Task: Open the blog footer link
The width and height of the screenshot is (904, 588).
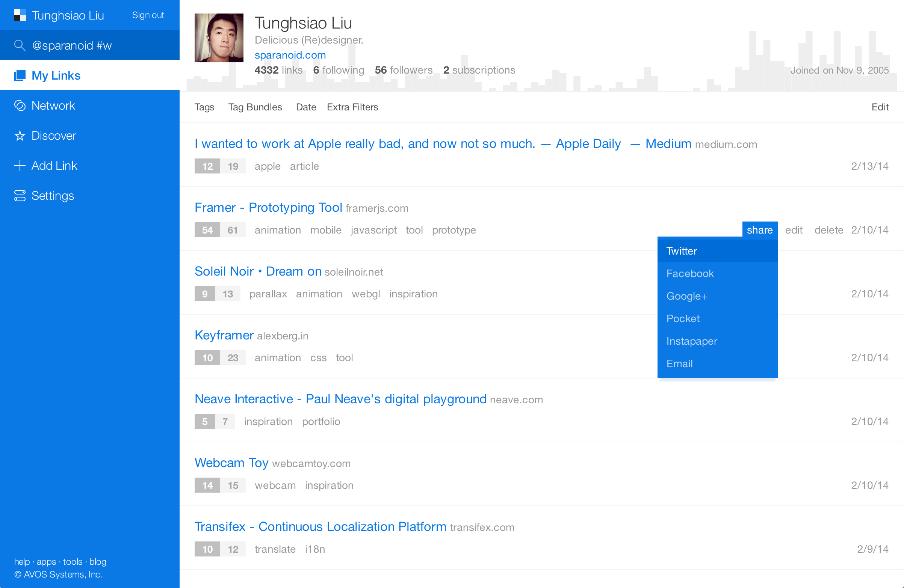Action: point(98,561)
